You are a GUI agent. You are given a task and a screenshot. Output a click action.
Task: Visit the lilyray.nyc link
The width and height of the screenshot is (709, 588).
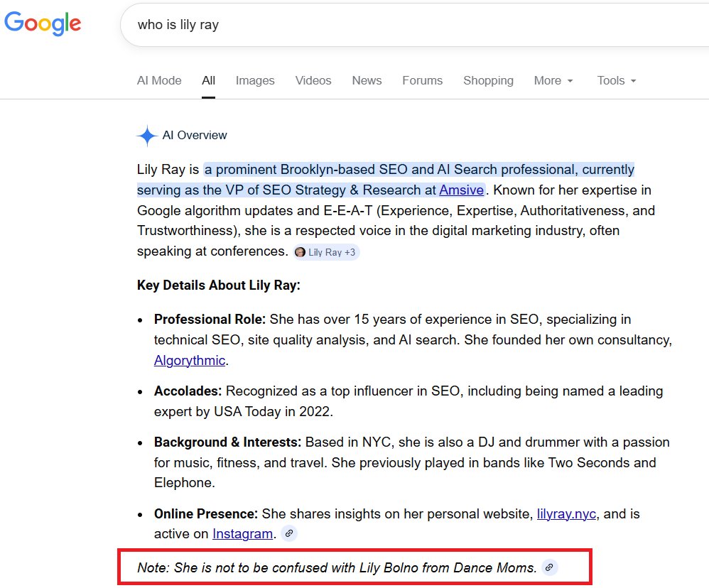[566, 514]
